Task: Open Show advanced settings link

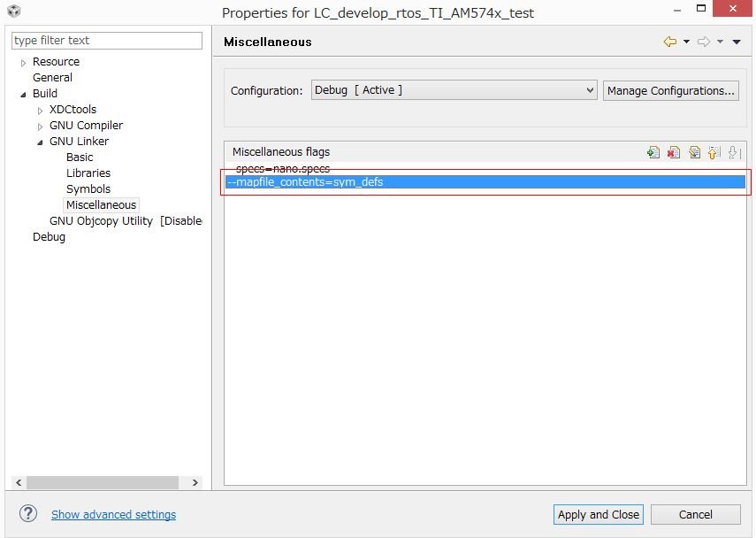Action: [113, 514]
